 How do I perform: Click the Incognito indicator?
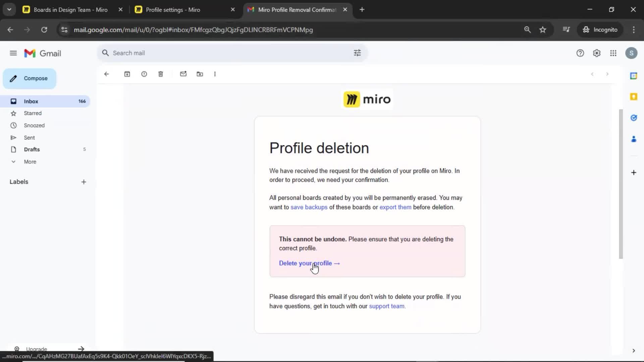[x=600, y=30]
